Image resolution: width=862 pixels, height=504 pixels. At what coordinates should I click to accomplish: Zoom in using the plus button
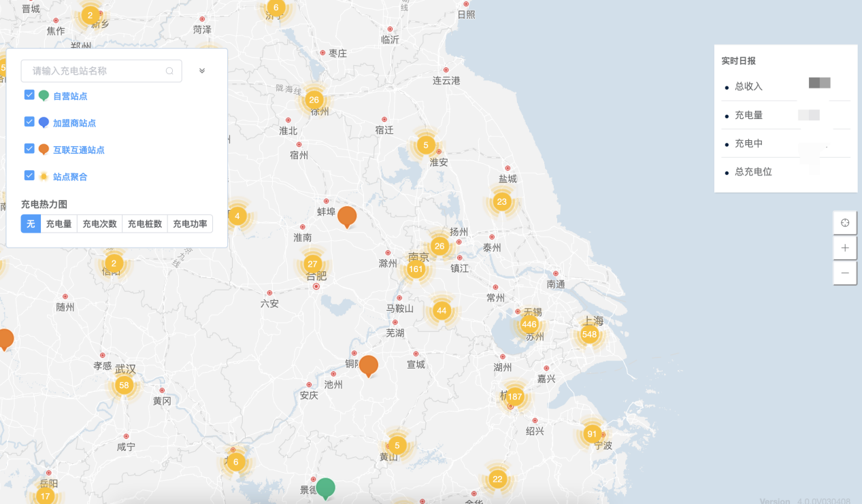point(845,248)
